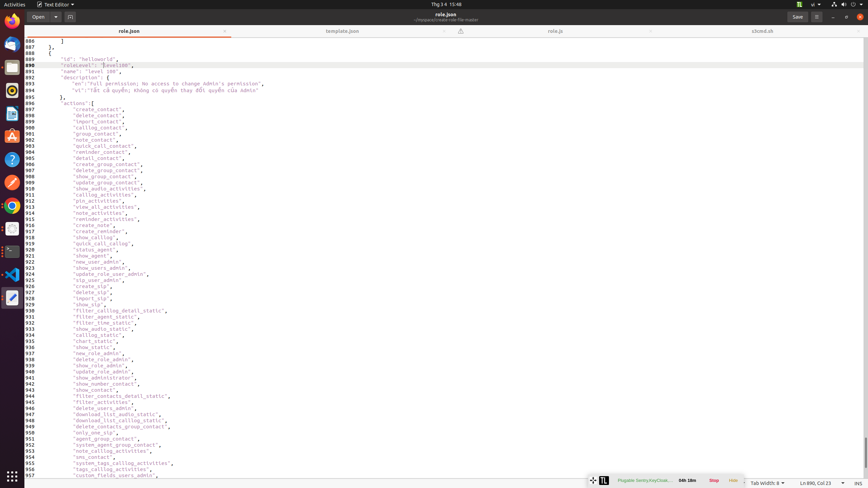Click Stop on time tracker

[714, 480]
